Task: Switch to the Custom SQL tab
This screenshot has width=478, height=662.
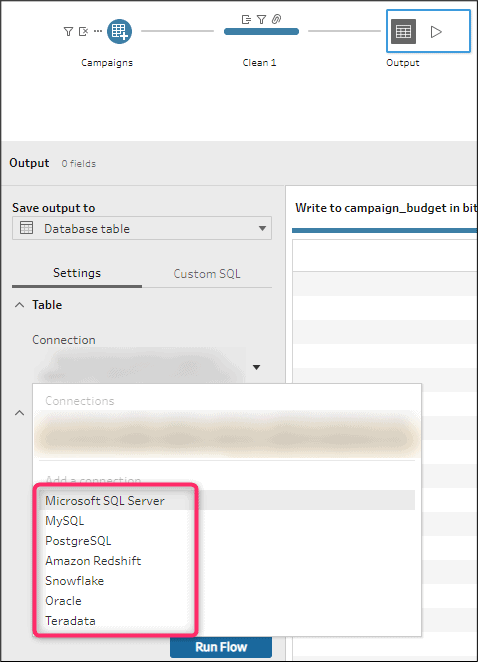Action: (x=207, y=274)
